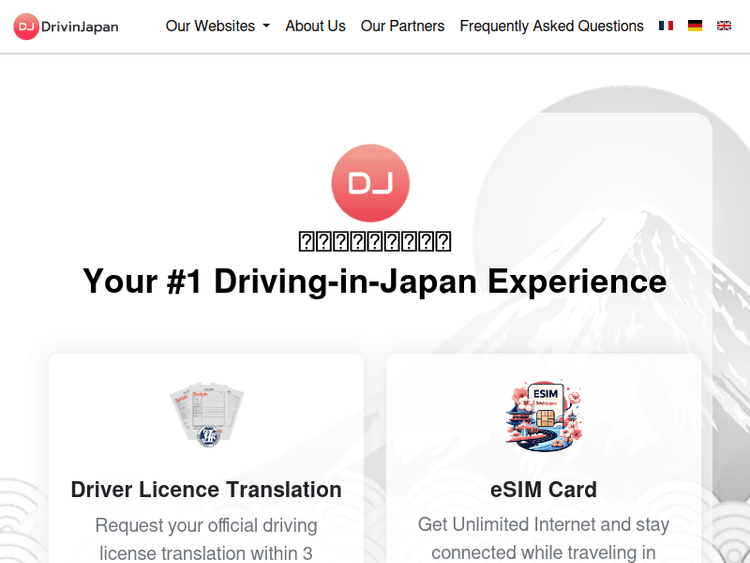Open the Driver Licence Translation heading
Screen dimensions: 750x563
coord(206,489)
